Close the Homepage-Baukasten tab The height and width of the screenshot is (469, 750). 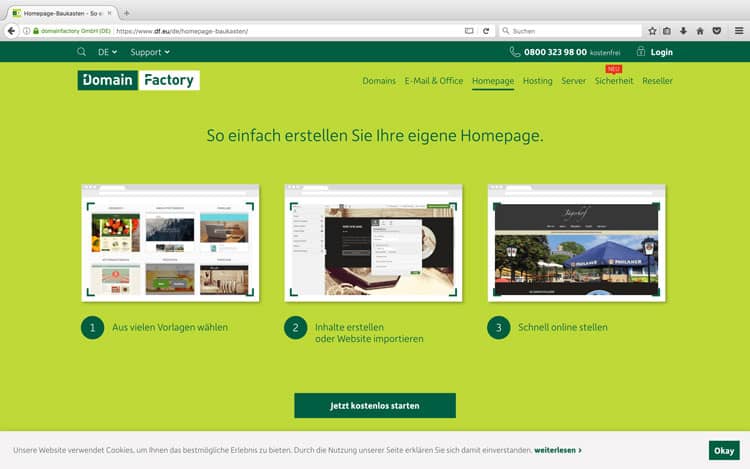(110, 13)
